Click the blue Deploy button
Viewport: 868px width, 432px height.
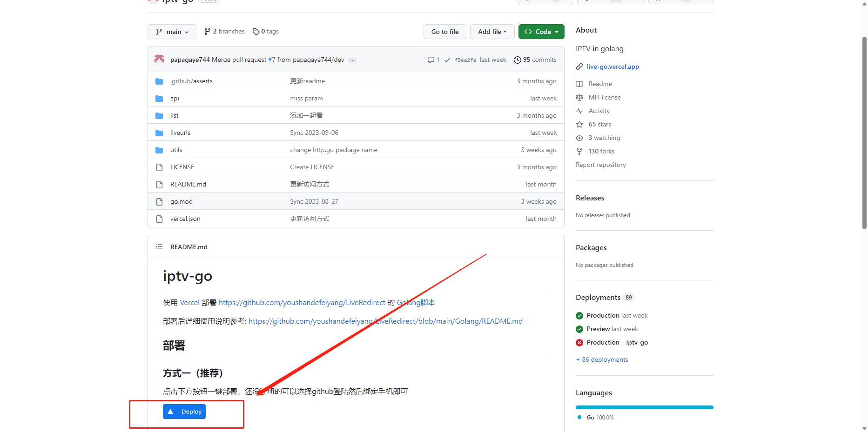(184, 412)
